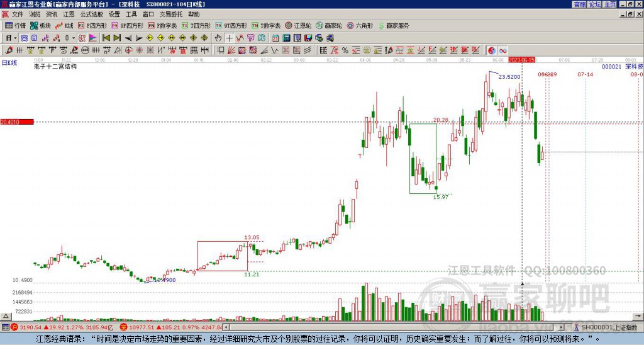This screenshot has width=644, height=345.
Task: Open the 公式选股 menu
Action: (x=91, y=14)
